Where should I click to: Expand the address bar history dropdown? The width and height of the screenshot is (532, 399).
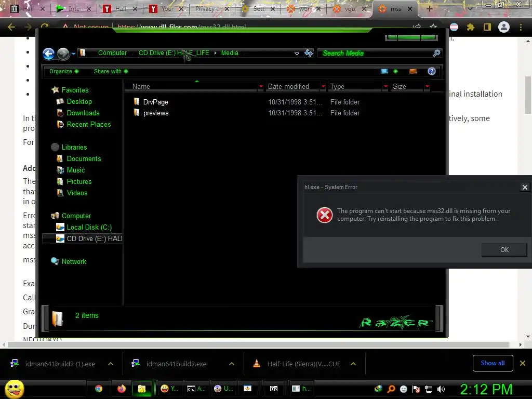click(x=297, y=54)
